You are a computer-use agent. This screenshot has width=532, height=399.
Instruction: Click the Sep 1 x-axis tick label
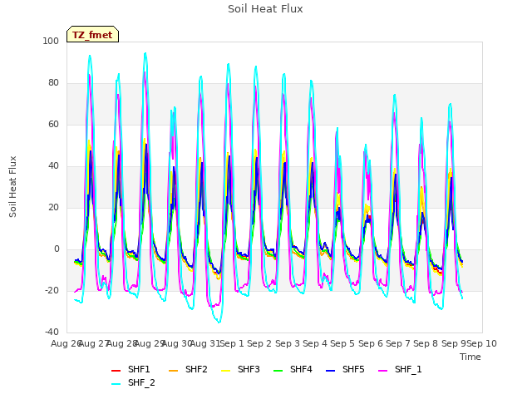pyautogui.click(x=232, y=343)
